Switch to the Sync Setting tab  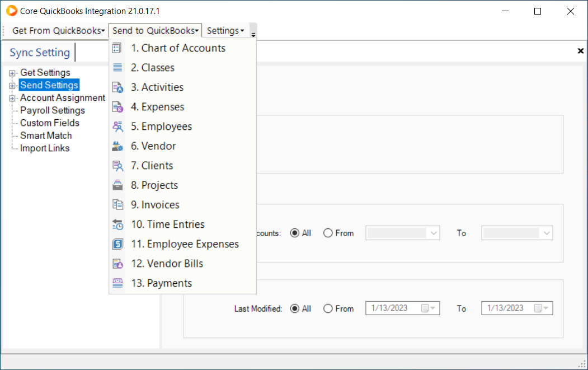40,53
